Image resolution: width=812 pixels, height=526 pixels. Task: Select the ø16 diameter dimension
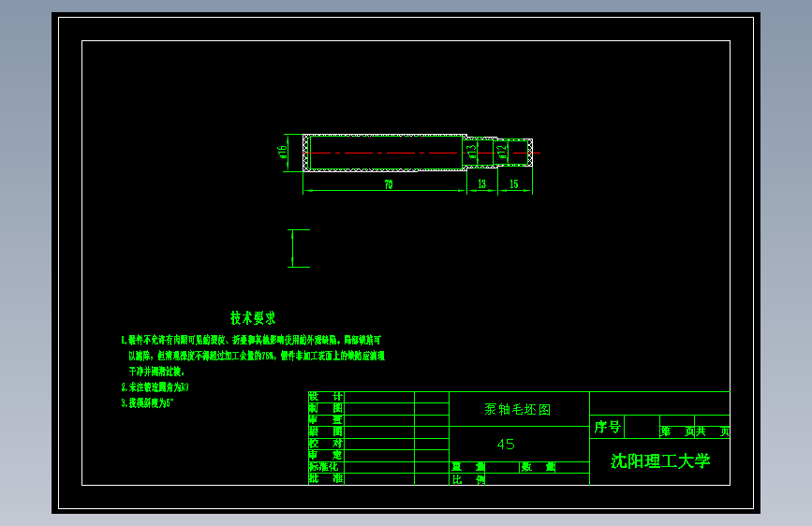[282, 153]
